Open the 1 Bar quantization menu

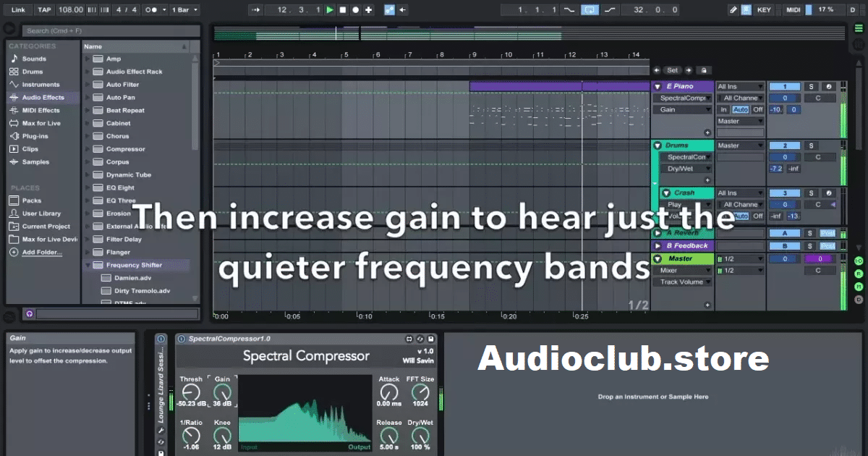tap(185, 9)
